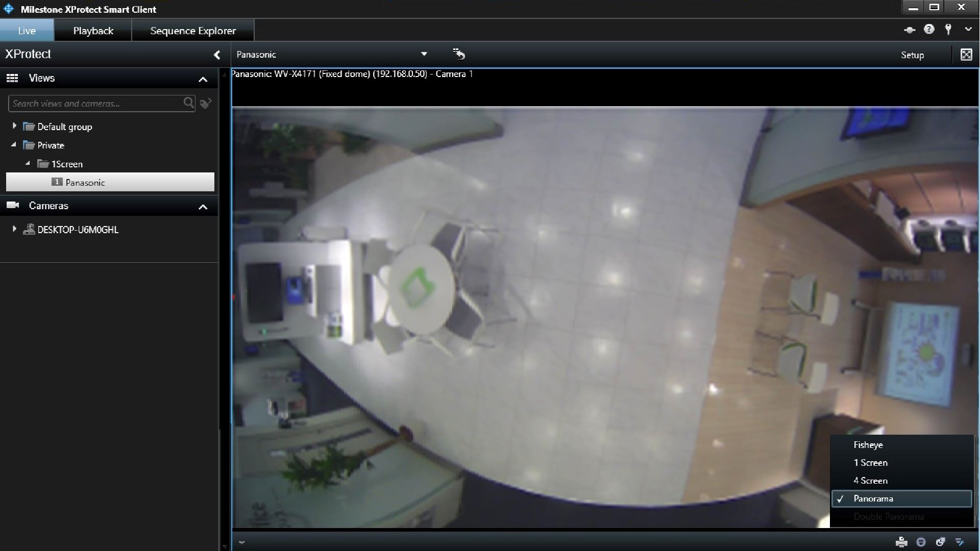Image resolution: width=980 pixels, height=551 pixels.
Task: Collapse the 1Screen folder
Action: coord(28,163)
